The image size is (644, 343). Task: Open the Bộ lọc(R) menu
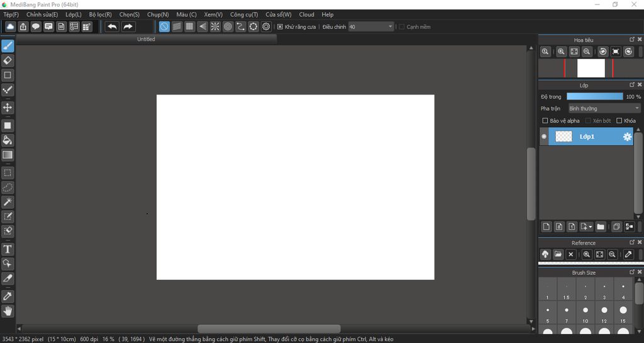[x=100, y=14]
